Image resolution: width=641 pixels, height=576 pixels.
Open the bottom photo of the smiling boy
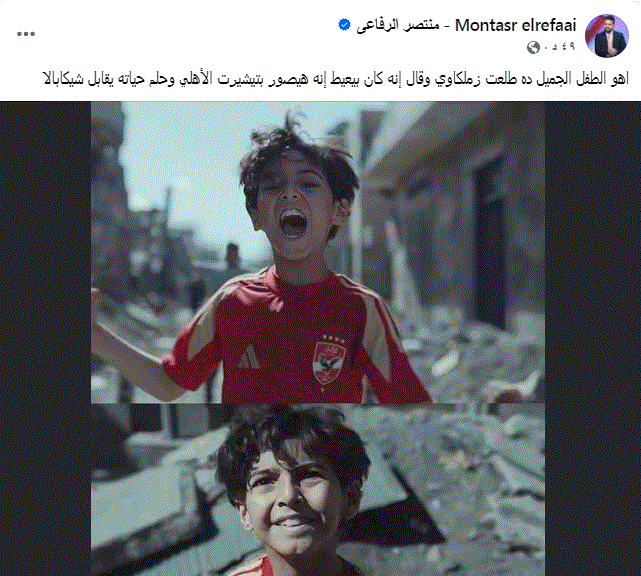coord(318,490)
